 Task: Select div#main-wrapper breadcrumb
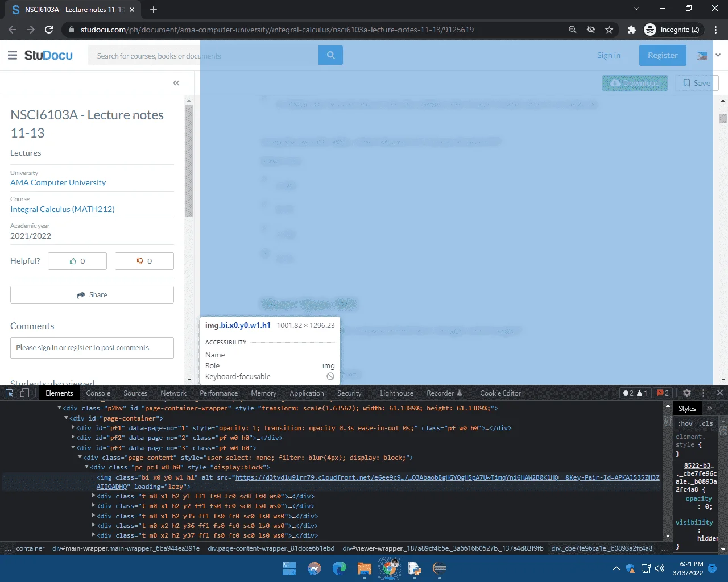[126, 548]
